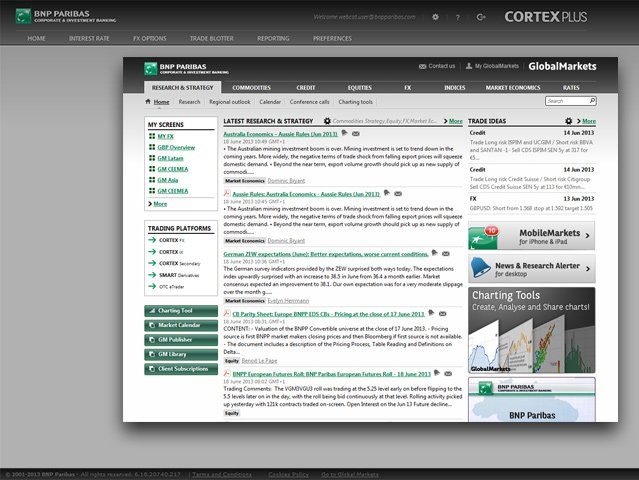Click arrow icon beside CORTEX FX
Screen dimensions: 639x480
click(x=152, y=240)
